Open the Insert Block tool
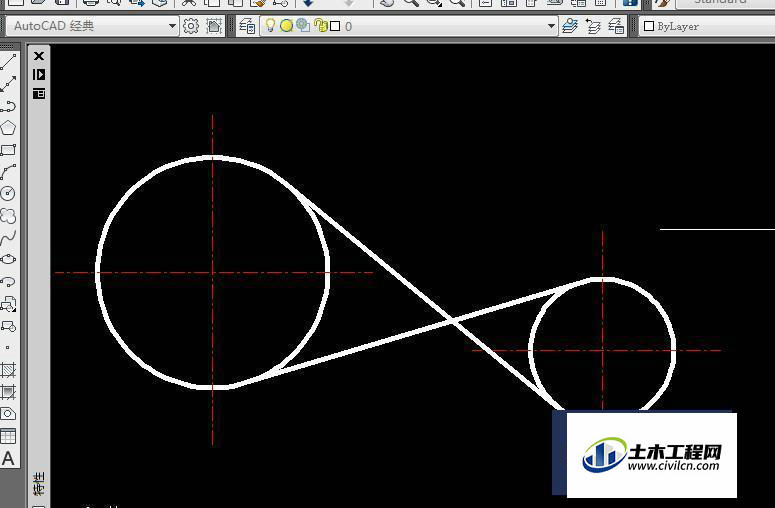This screenshot has width=775, height=508. point(8,304)
